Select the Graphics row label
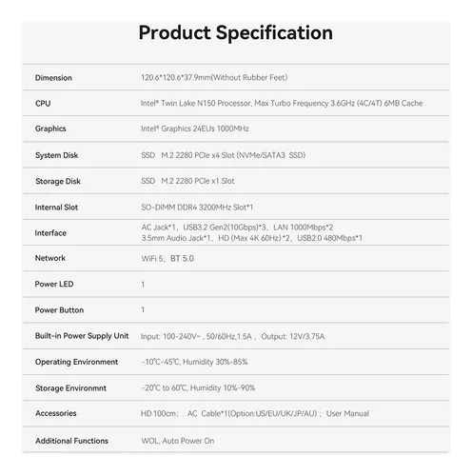The height and width of the screenshot is (476, 472). [x=50, y=129]
